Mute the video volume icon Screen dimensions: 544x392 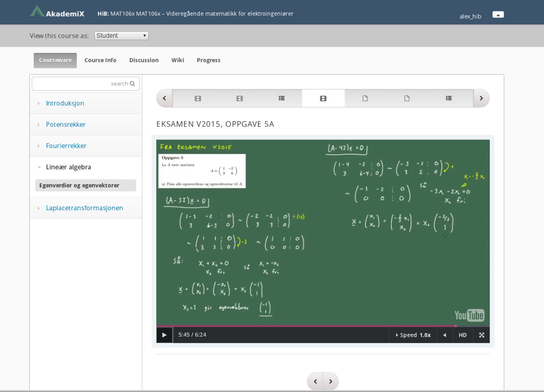(x=445, y=335)
